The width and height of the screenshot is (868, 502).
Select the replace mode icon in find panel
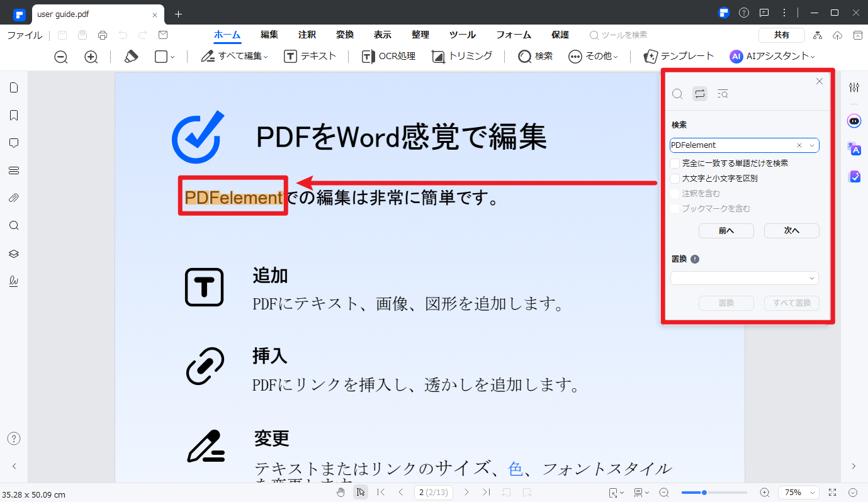pos(700,94)
